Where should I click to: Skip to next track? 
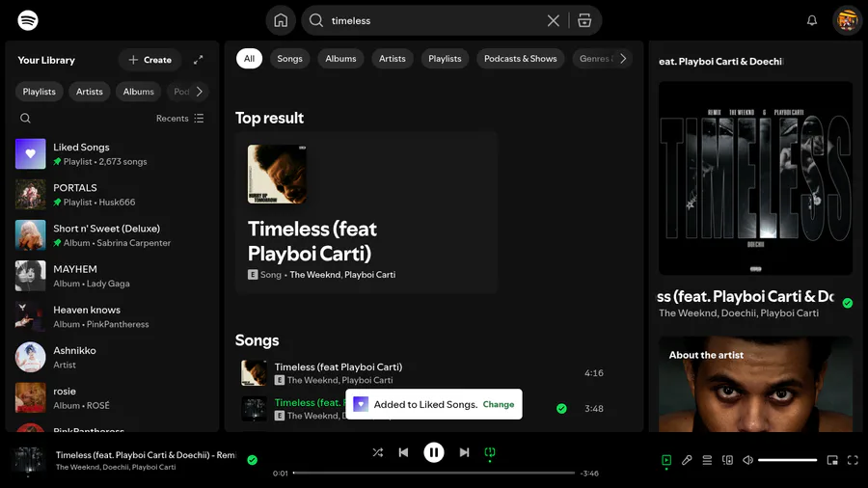[465, 452]
